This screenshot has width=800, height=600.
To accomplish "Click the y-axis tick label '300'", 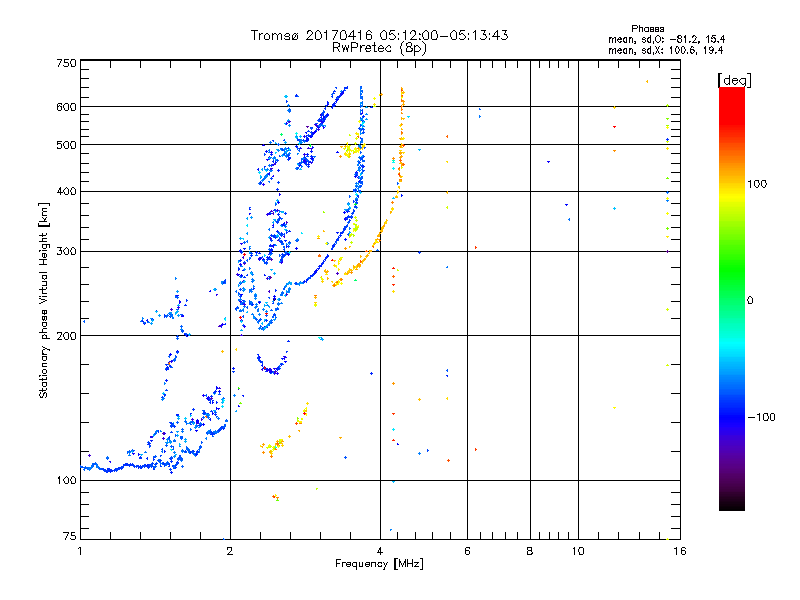I will tap(66, 252).
